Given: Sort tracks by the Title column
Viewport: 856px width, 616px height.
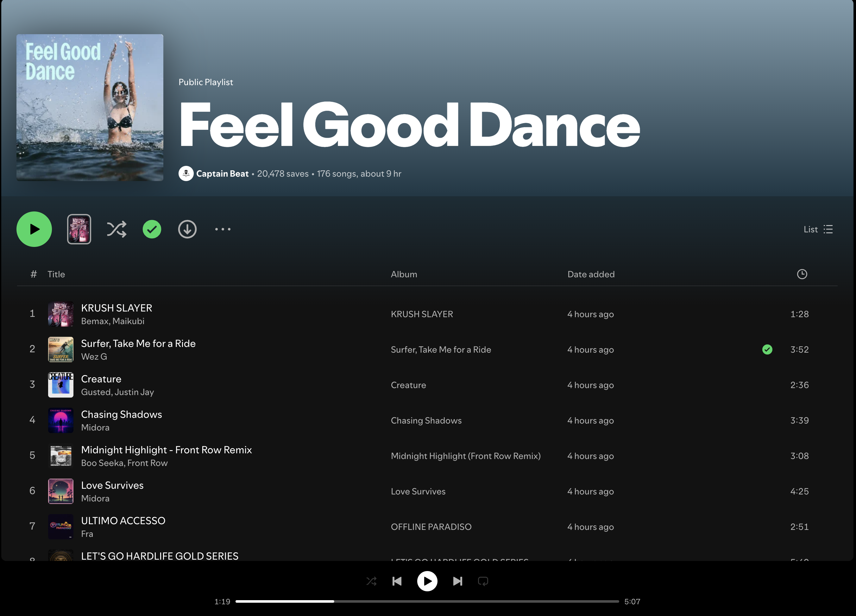Looking at the screenshot, I should tap(56, 274).
